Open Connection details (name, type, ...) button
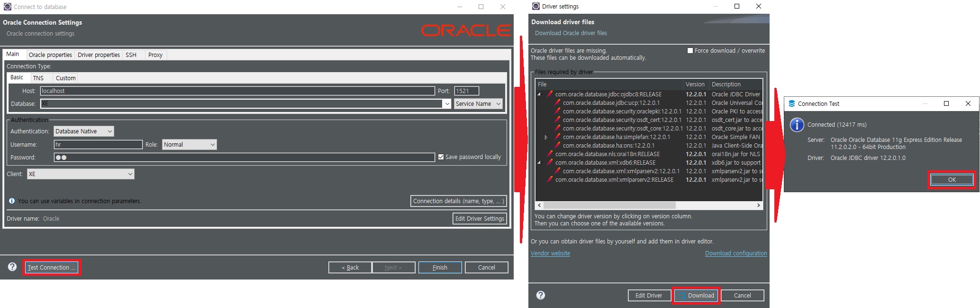Viewport: 980px width, 308px height. [x=458, y=201]
